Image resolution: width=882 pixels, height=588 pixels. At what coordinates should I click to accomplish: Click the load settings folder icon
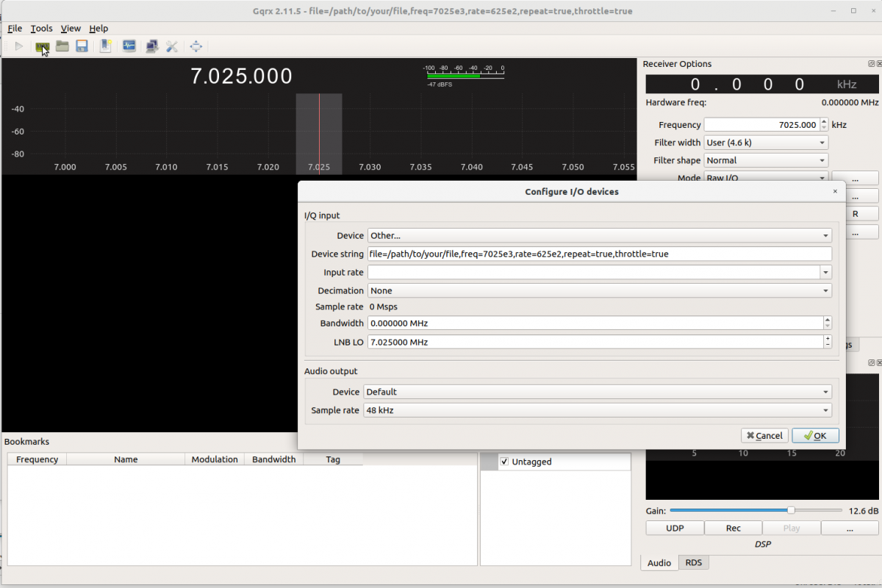pos(62,46)
